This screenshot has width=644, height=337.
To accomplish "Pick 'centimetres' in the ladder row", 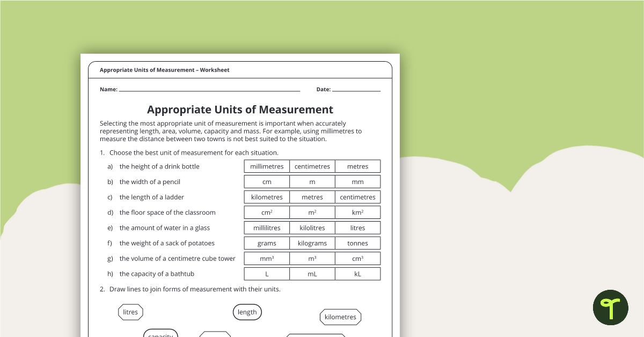I will tap(358, 197).
